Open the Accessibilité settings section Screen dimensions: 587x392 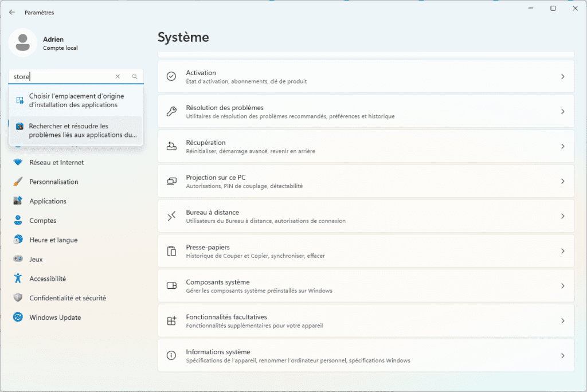tap(76, 279)
